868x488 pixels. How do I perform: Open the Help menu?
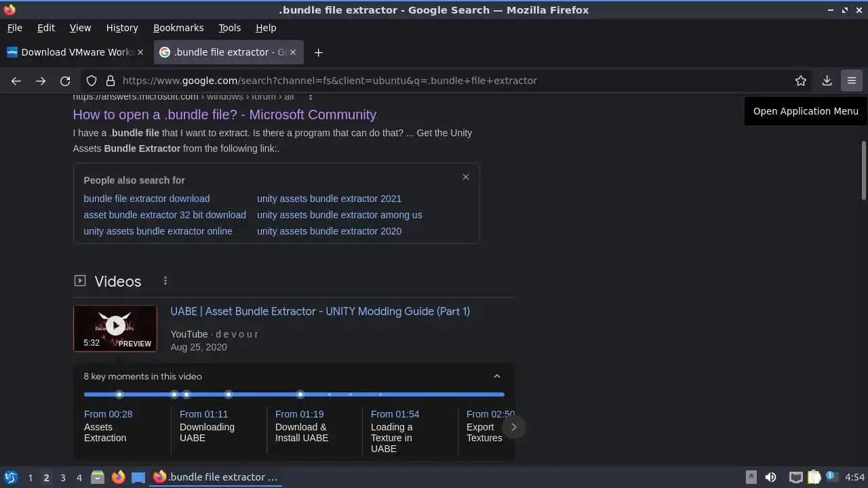(266, 28)
